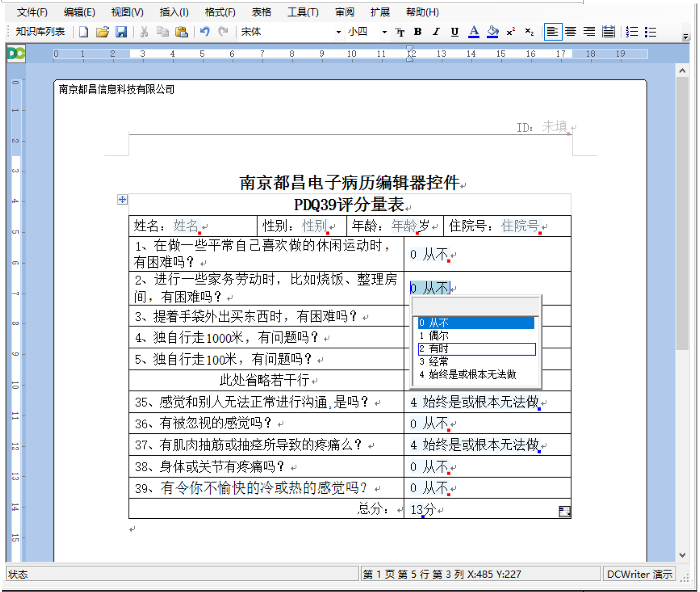Toggle bold formatting
Image resolution: width=700 pixels, height=592 pixels.
418,32
